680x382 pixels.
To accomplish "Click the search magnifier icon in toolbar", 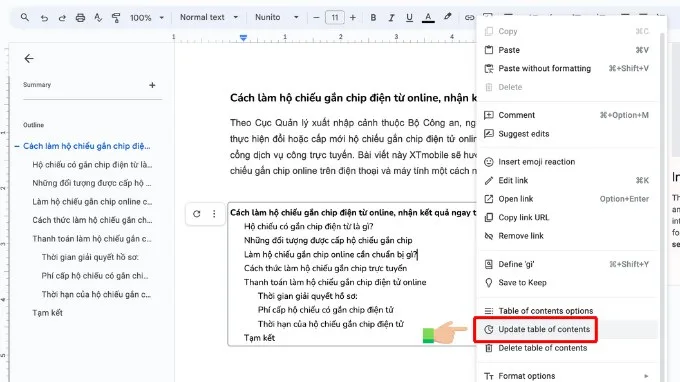I will (x=25, y=17).
